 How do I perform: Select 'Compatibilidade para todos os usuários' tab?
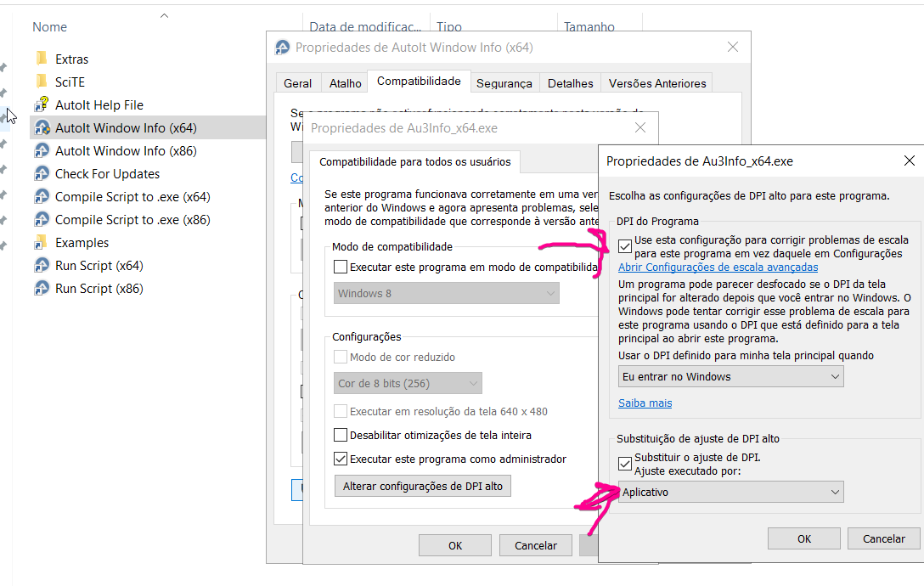click(414, 161)
